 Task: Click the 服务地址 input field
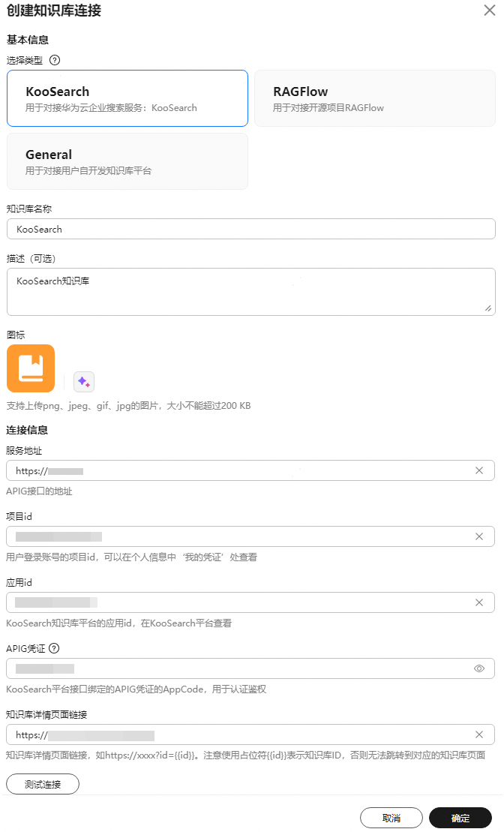tap(250, 470)
